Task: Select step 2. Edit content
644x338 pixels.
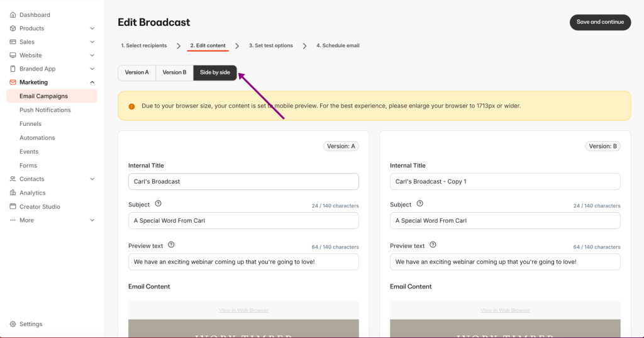Action: [208, 46]
